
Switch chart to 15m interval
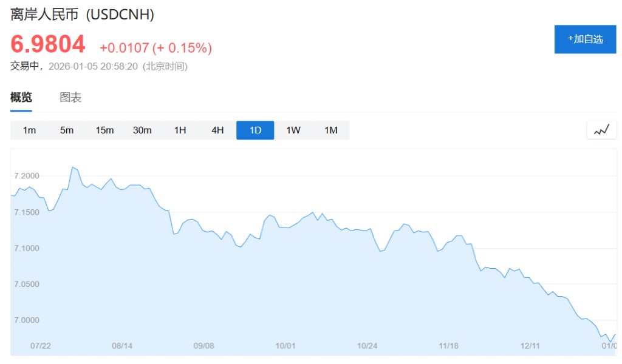click(x=104, y=130)
